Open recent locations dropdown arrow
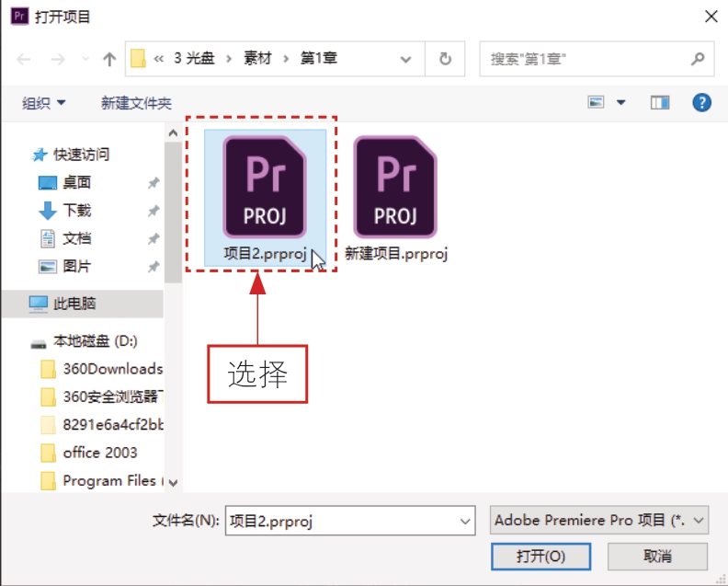This screenshot has width=728, height=586. [x=85, y=59]
